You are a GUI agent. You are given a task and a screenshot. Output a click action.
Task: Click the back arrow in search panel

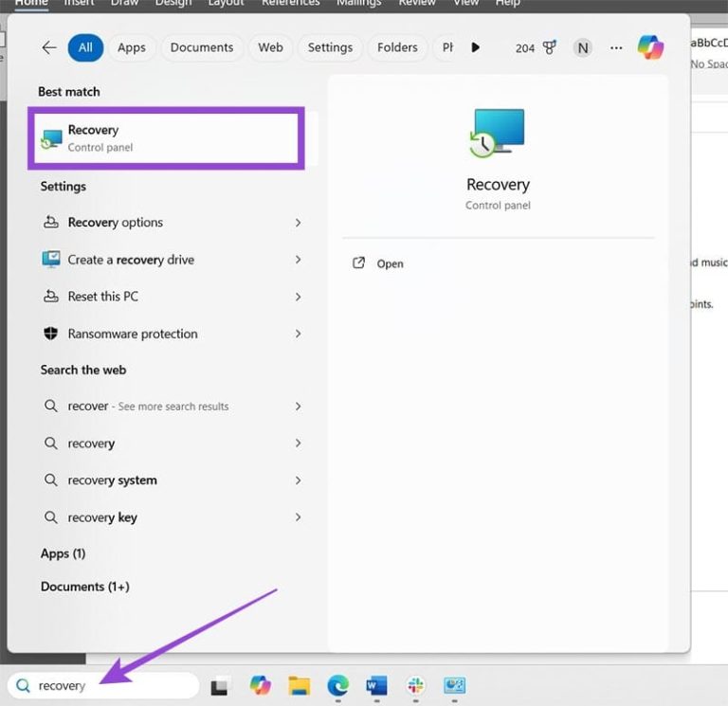click(x=49, y=47)
